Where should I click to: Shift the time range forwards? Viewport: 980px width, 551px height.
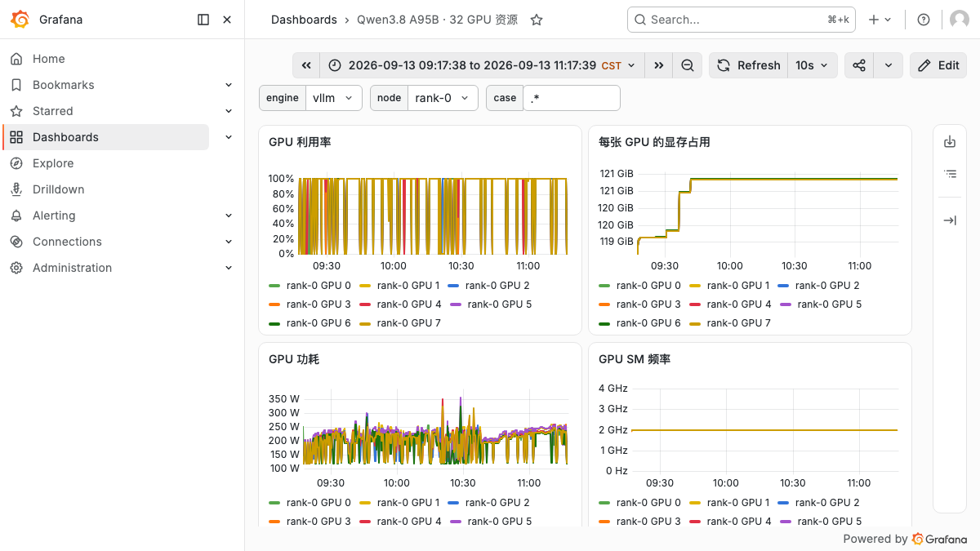[x=658, y=65]
